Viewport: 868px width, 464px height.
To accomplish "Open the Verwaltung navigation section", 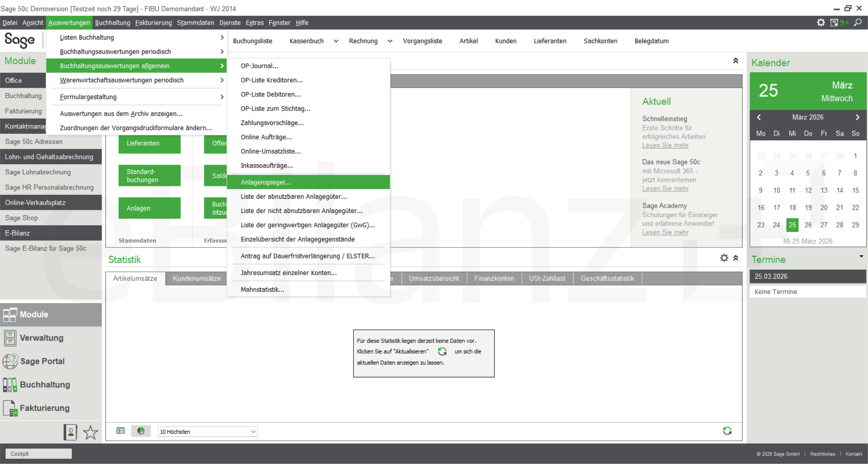I will click(51, 338).
